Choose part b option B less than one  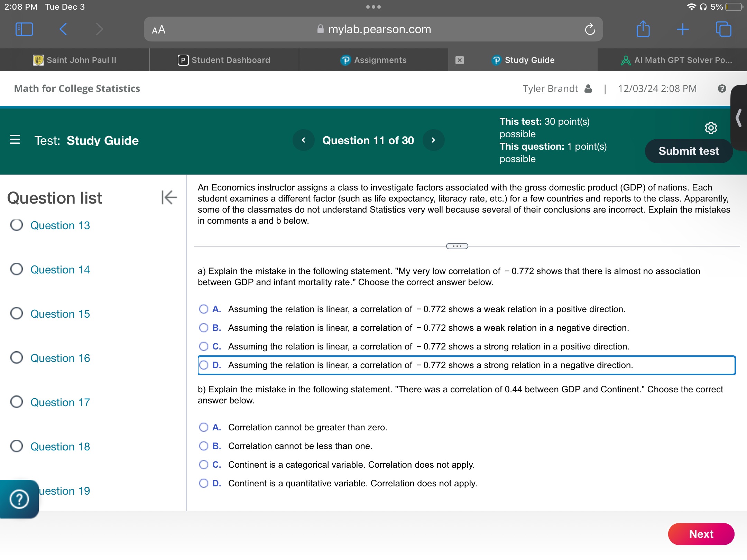coord(204,446)
